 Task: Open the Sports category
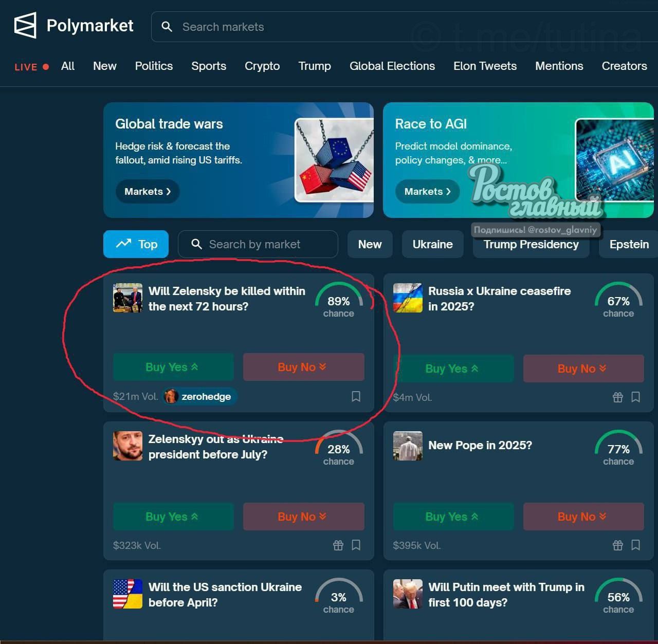(x=209, y=66)
